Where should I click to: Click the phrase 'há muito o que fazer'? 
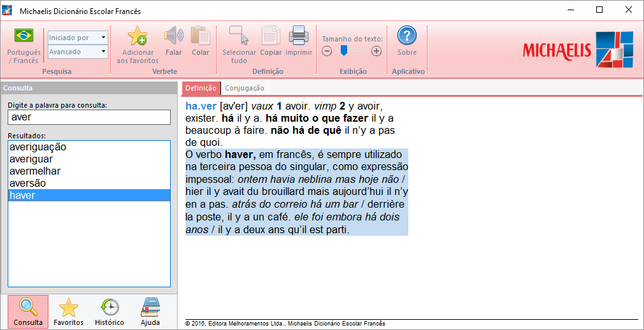(317, 118)
